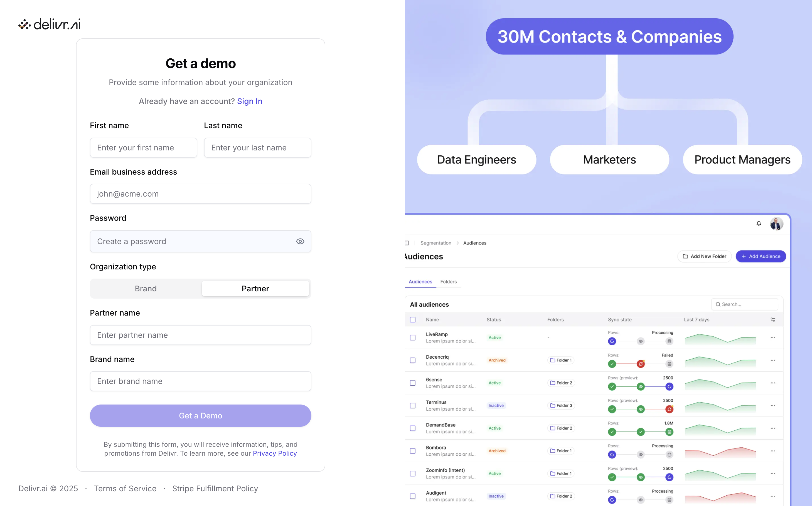The width and height of the screenshot is (812, 506).
Task: Click the sidebar toggle icon near Segmentation
Action: click(x=407, y=243)
